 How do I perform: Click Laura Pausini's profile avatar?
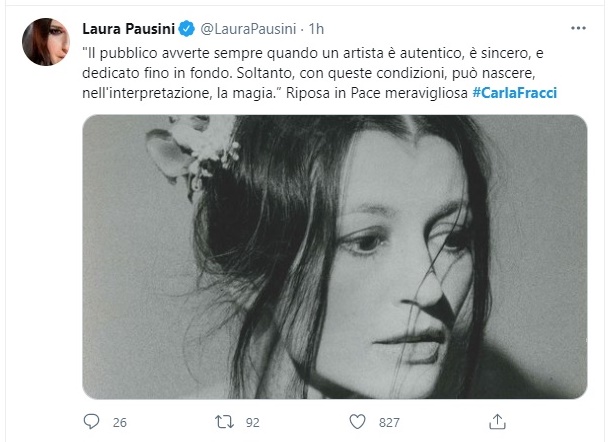(x=46, y=41)
